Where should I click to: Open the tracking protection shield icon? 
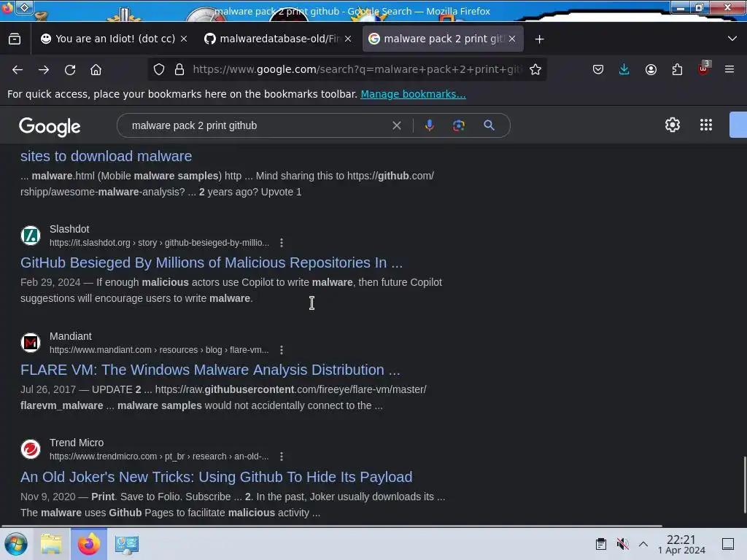click(159, 69)
